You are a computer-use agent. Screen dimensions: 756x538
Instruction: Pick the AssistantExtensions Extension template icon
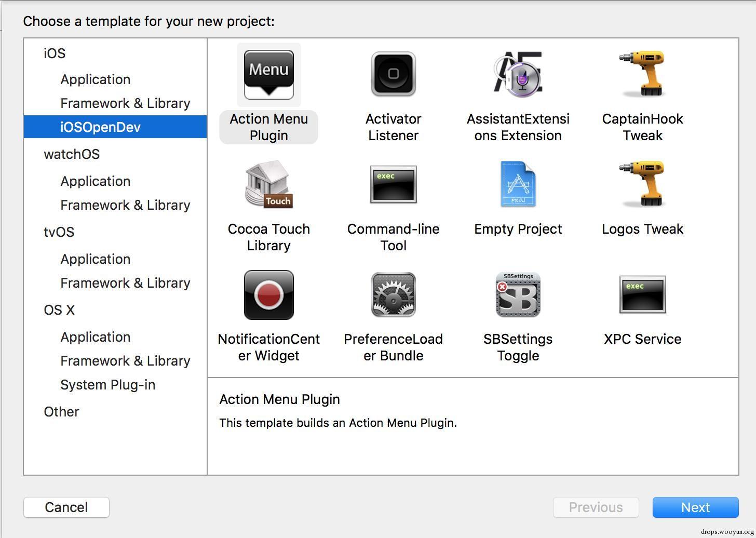pos(518,74)
